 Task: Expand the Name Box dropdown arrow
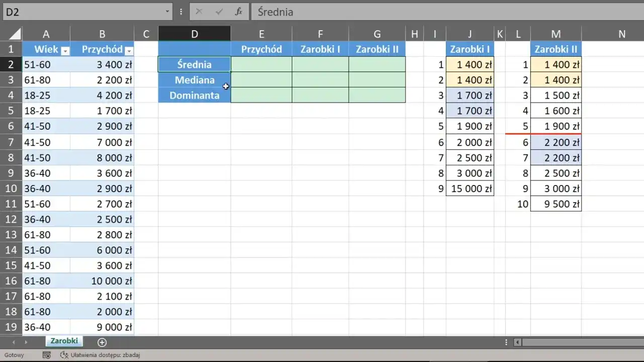[168, 12]
